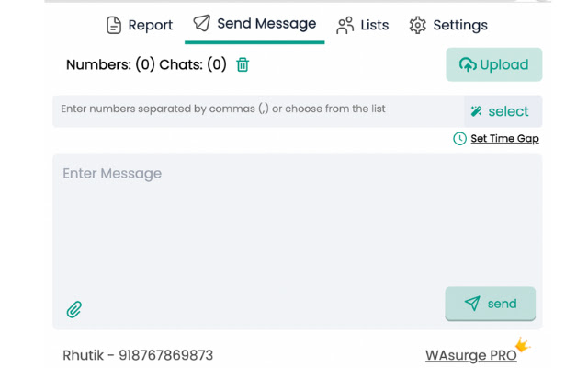This screenshot has height=368, width=588.
Task: Switch to the Lists tab
Action: pos(363,25)
